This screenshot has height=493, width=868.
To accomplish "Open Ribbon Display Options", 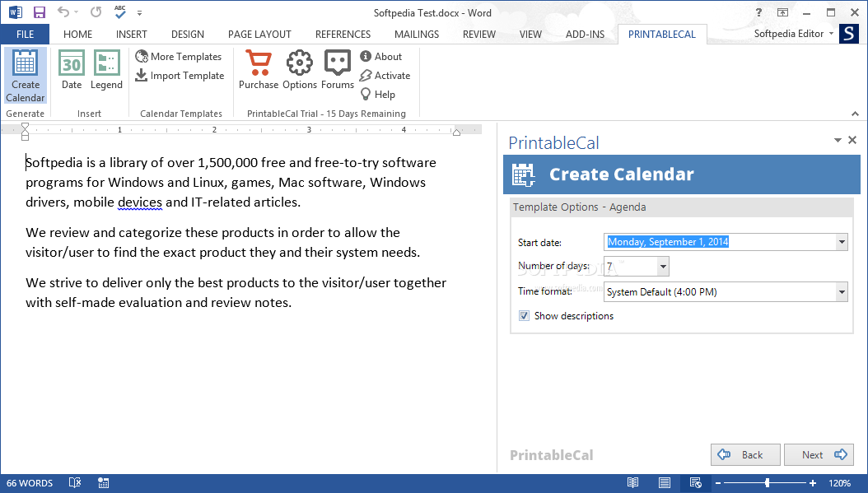I will tap(782, 12).
